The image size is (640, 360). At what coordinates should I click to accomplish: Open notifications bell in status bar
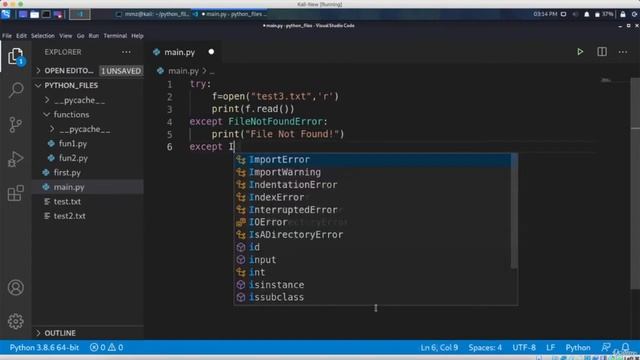(x=625, y=347)
